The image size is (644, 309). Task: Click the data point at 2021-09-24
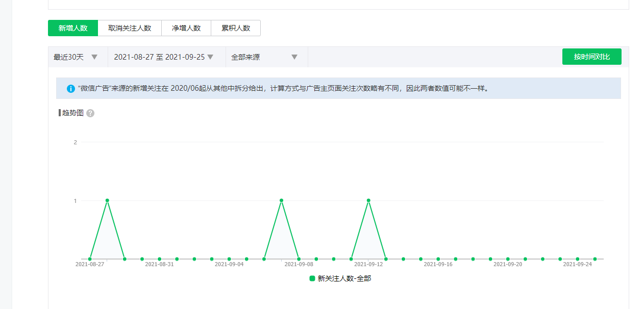(577, 259)
